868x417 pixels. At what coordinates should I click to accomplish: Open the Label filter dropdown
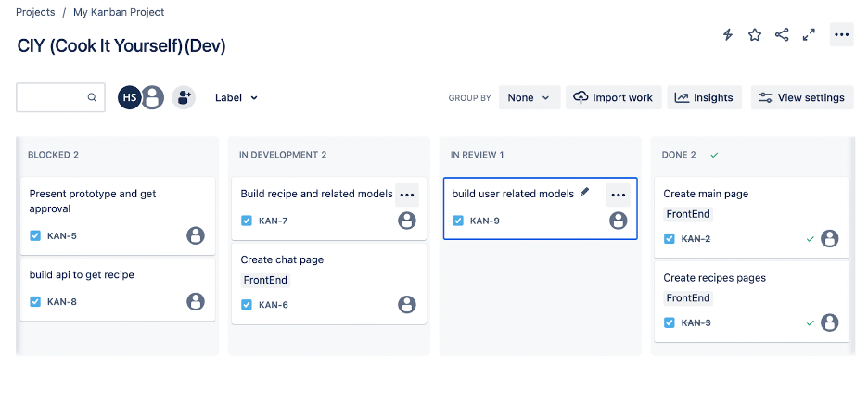pyautogui.click(x=236, y=97)
